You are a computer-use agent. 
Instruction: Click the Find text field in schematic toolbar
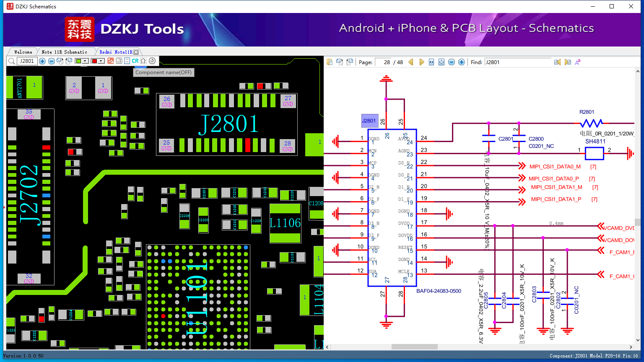coord(518,62)
